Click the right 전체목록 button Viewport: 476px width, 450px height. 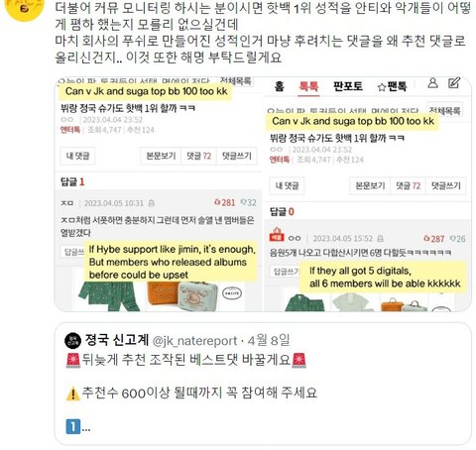coord(445,110)
